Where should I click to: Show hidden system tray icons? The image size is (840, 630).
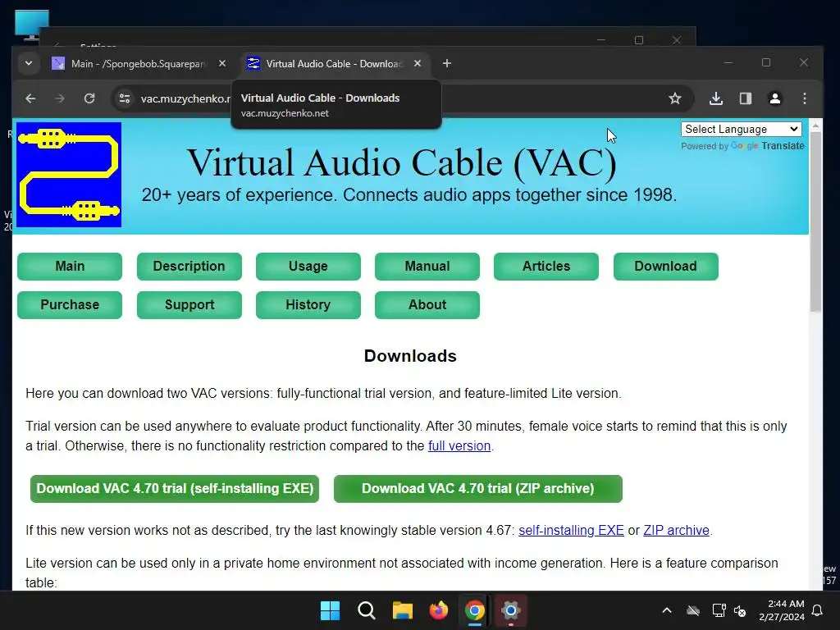click(x=667, y=610)
